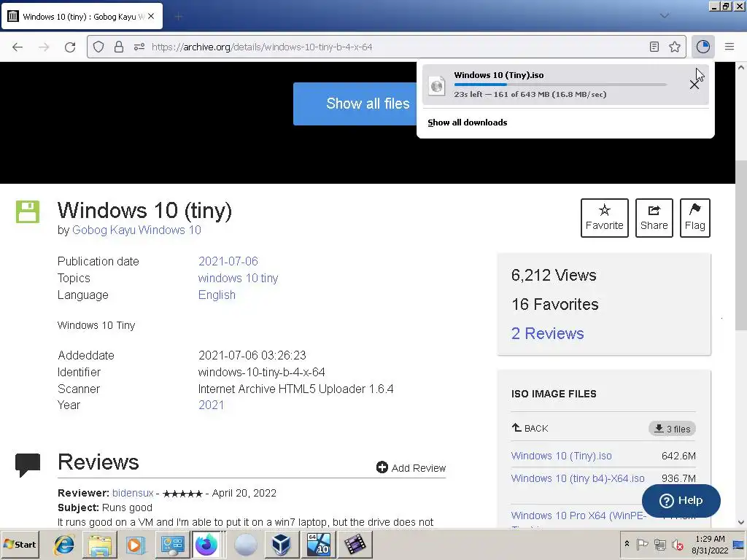Click the 3 files download badge
The height and width of the screenshot is (560, 747).
(672, 429)
